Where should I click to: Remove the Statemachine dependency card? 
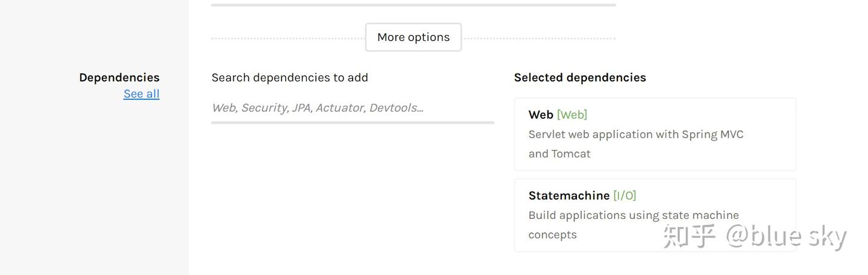coord(655,215)
